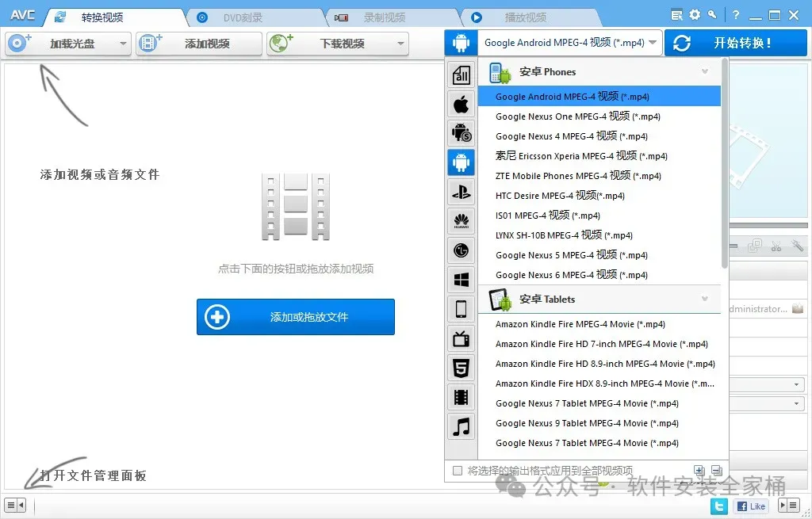Viewport: 812px width, 519px height.
Task: Click the format list vertical scrollbar
Action: [725, 163]
